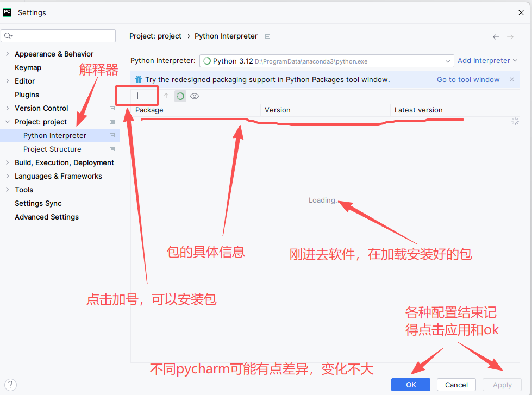Image resolution: width=532 pixels, height=395 pixels.
Task: Click Add Interpreter dropdown chevron
Action: click(515, 61)
